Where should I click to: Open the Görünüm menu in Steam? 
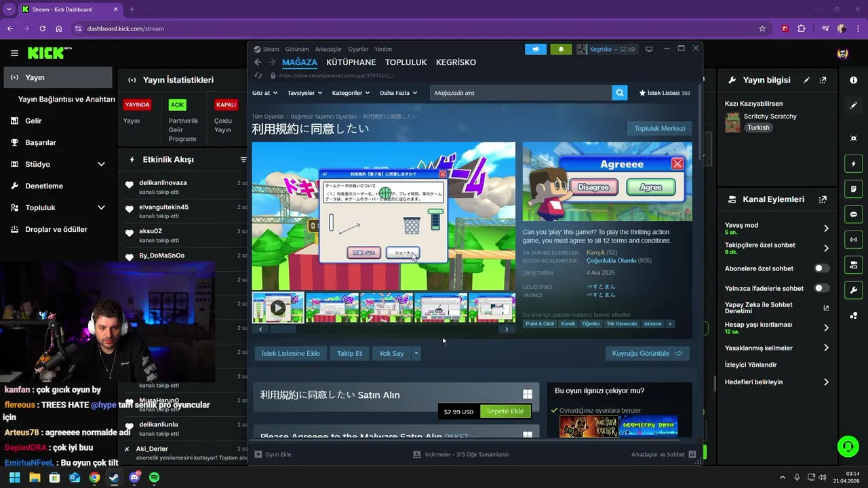coord(297,49)
